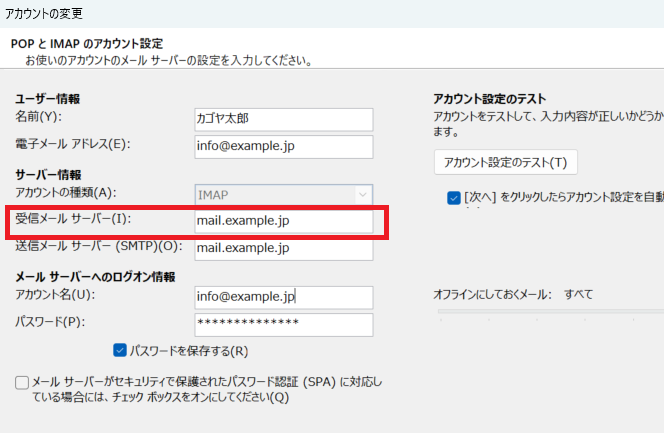Toggle the [次へ] auto-test settings checkbox

click(454, 198)
